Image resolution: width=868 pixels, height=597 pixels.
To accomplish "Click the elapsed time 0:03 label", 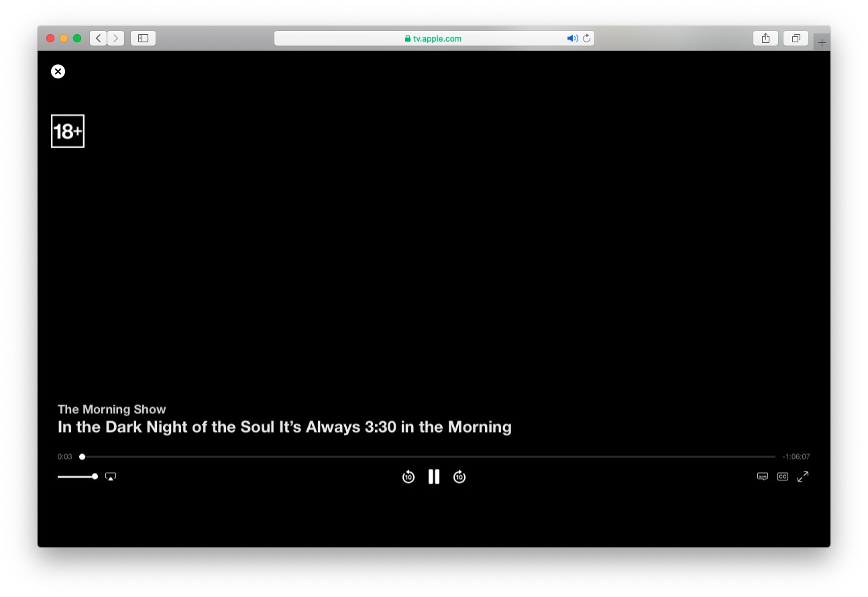I will [x=65, y=457].
